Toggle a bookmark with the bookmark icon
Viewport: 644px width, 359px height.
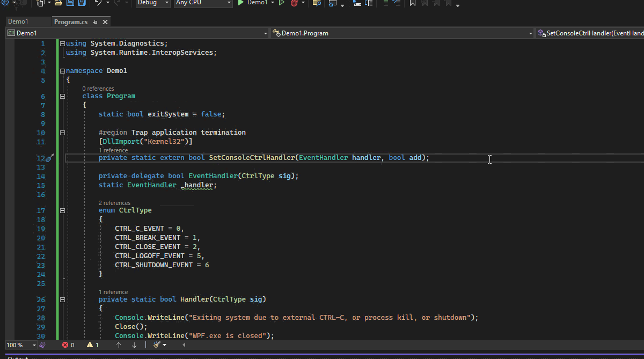pos(412,3)
